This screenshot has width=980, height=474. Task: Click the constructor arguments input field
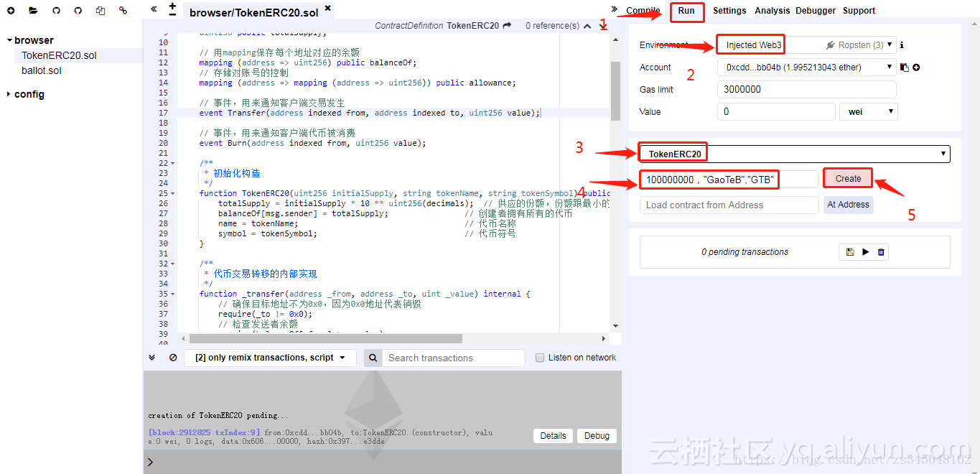(x=729, y=180)
